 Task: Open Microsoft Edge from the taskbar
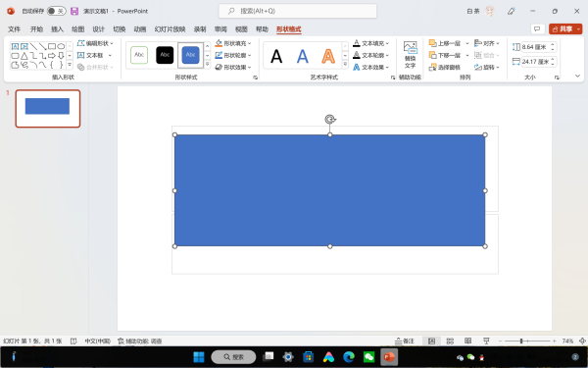click(x=349, y=357)
